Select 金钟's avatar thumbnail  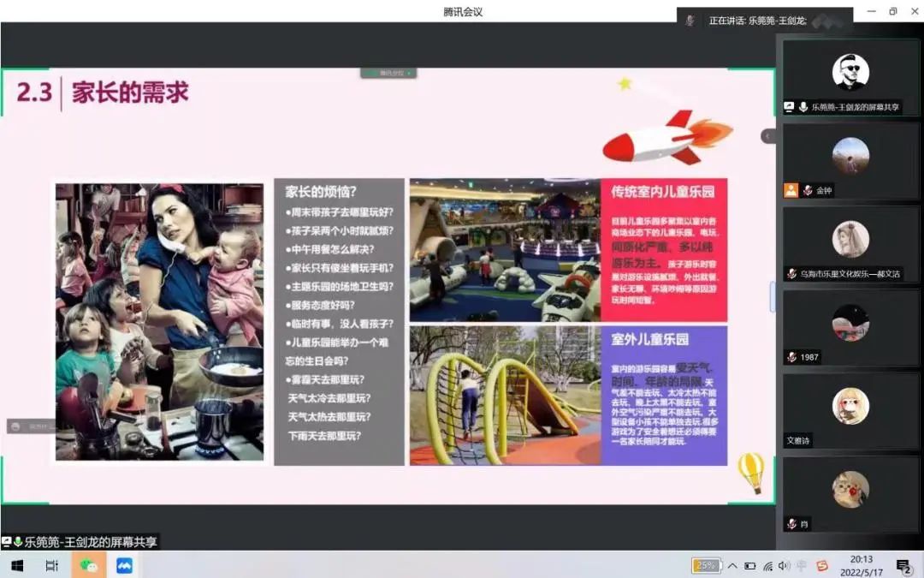pyautogui.click(x=850, y=156)
